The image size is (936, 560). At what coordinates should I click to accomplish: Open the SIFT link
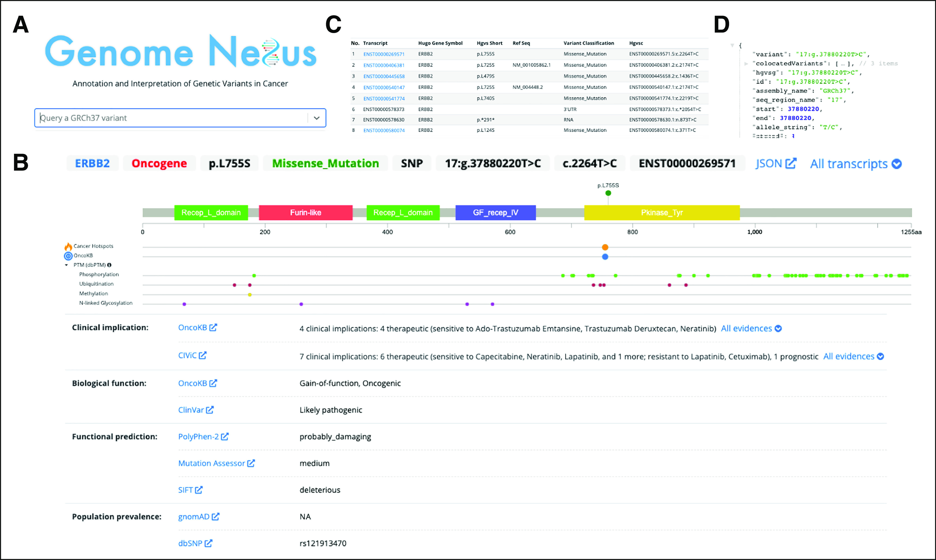(x=185, y=490)
